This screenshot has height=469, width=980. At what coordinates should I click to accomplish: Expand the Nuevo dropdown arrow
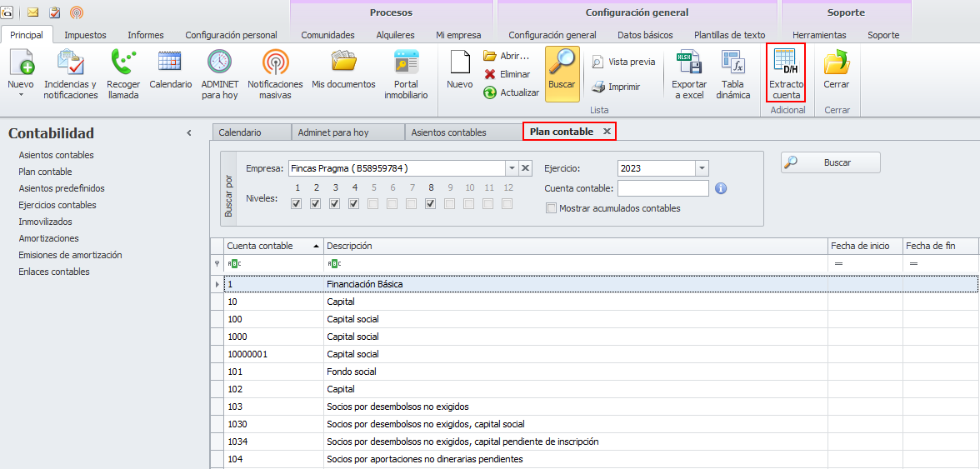click(21, 95)
